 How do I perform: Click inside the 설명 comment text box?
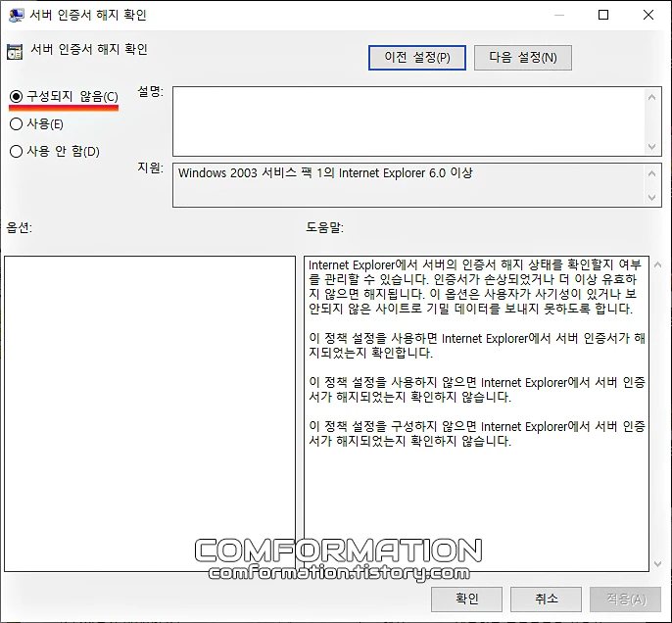coord(408,121)
